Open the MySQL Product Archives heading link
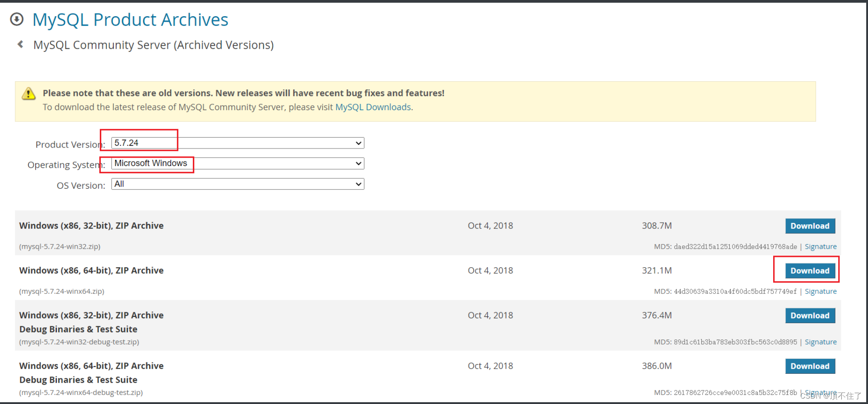Viewport: 868px width, 404px height. (x=131, y=19)
